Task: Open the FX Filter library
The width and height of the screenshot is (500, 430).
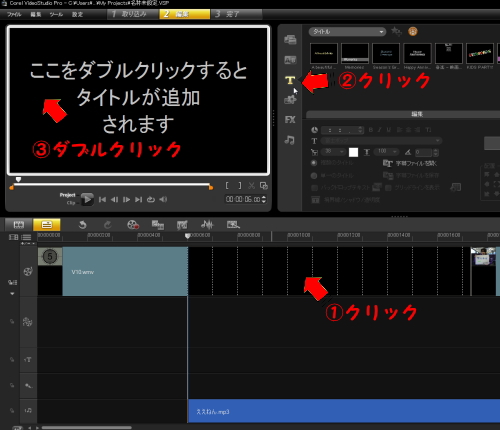Action: 290,120
